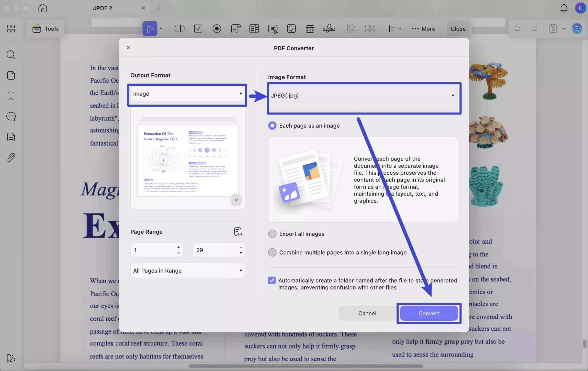Uncheck automatically create folder checkbox
The image size is (588, 371).
tap(272, 280)
